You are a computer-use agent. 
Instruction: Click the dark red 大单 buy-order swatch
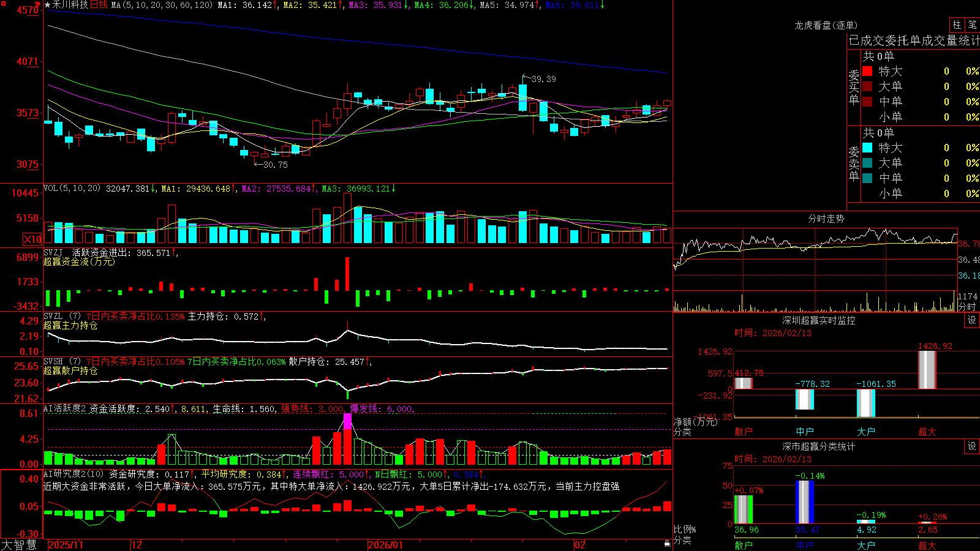[x=867, y=86]
